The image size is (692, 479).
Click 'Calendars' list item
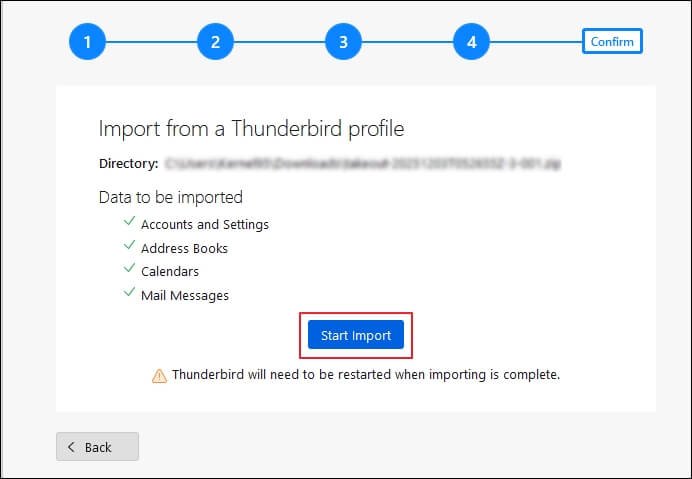[170, 271]
